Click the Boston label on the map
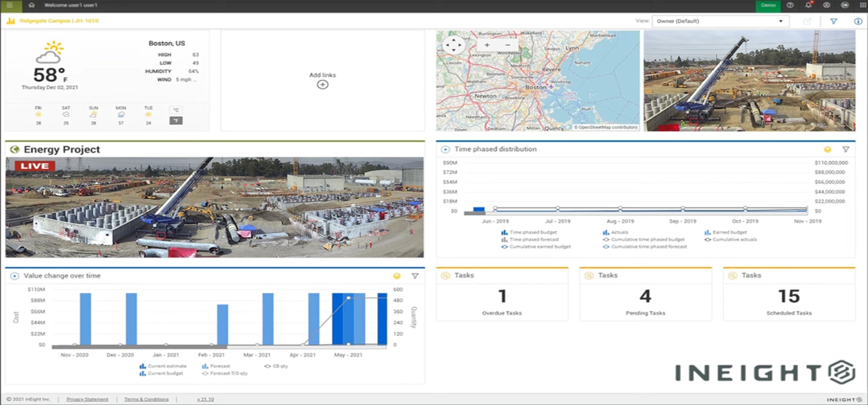Image resolution: width=868 pixels, height=405 pixels. coord(536,87)
